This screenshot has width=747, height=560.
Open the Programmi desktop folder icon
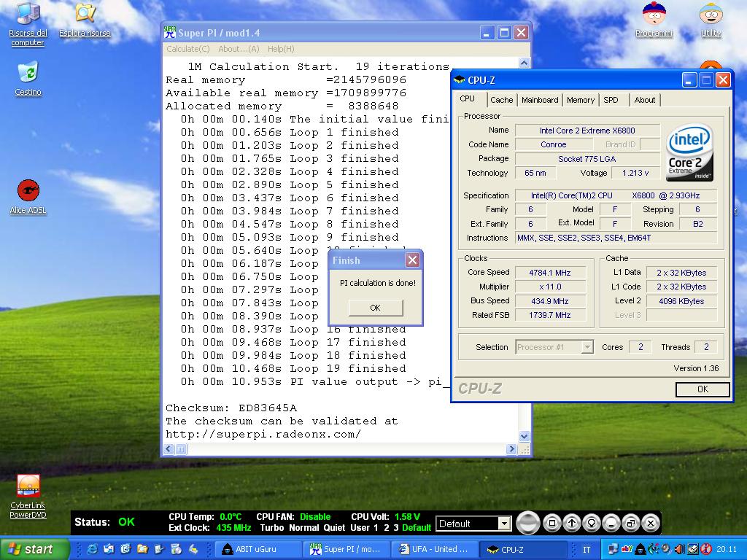click(x=654, y=20)
